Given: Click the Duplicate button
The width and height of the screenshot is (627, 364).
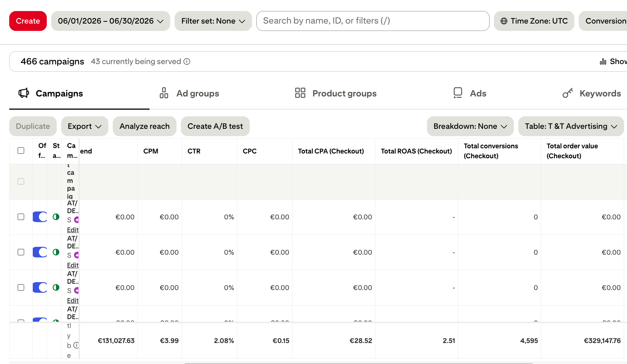Looking at the screenshot, I should pyautogui.click(x=33, y=126).
